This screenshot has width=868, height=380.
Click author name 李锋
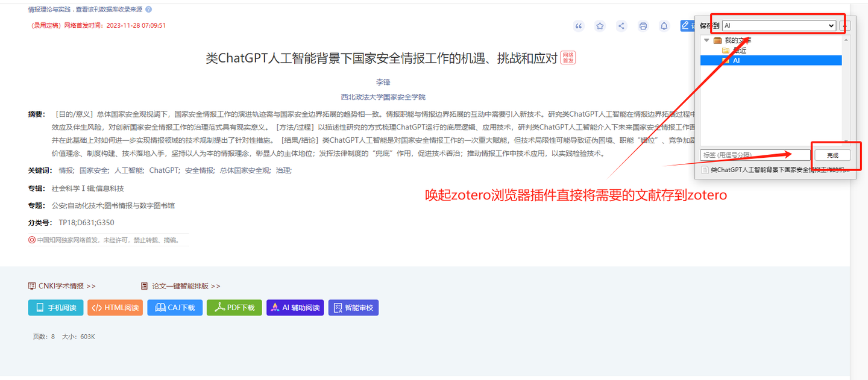pyautogui.click(x=383, y=82)
